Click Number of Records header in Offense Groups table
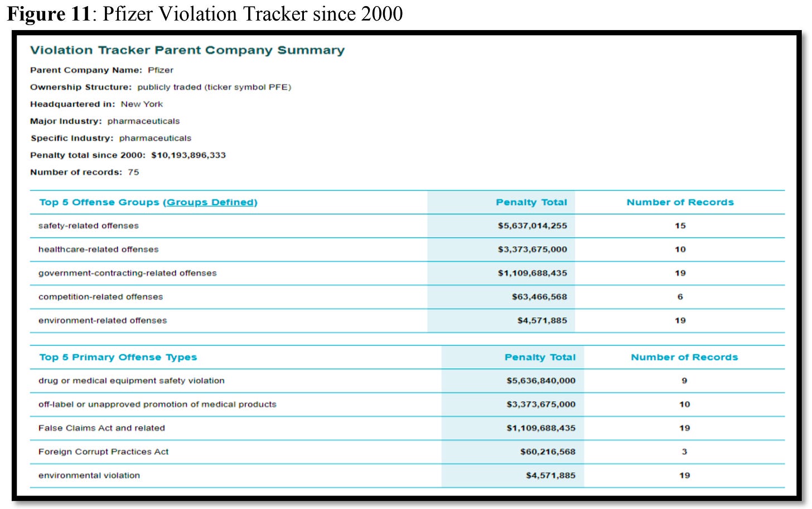 [680, 202]
